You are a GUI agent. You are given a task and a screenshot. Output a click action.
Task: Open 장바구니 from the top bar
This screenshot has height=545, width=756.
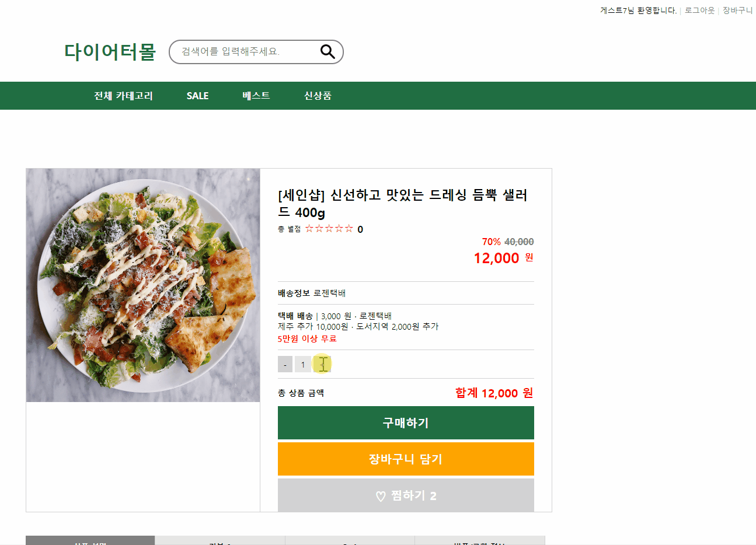[x=737, y=10]
